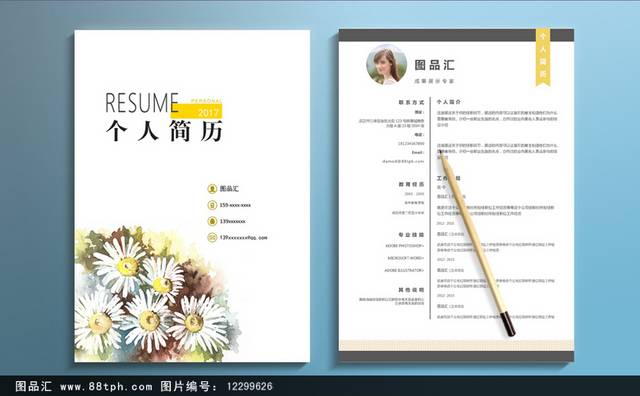Select the email 139xxxxxxx@qq.com
Screen dimensions: 640x396
coord(243,238)
